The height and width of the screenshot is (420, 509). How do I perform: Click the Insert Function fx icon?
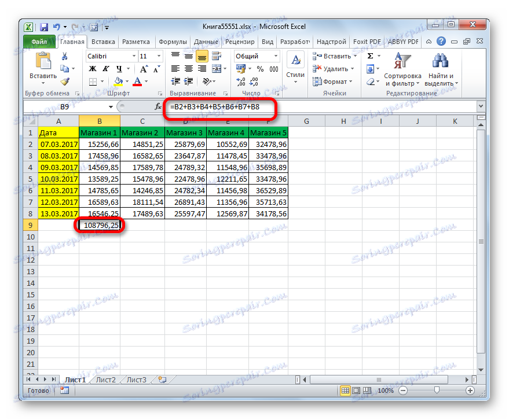157,106
